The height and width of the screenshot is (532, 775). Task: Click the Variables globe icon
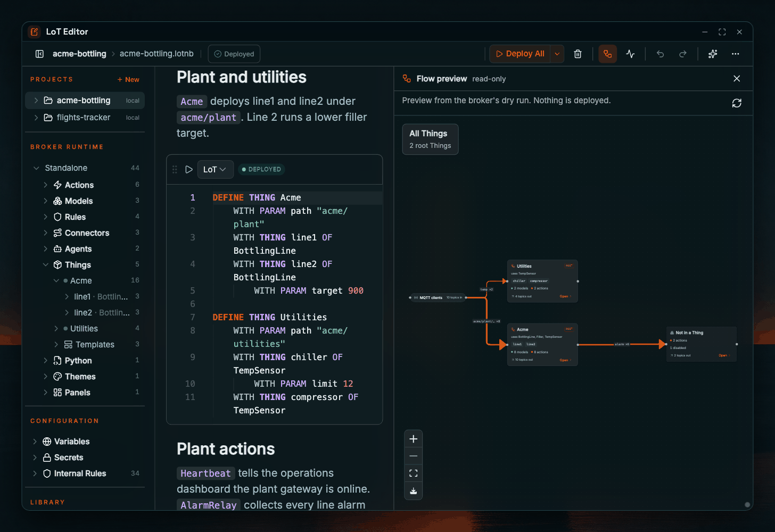[47, 442]
